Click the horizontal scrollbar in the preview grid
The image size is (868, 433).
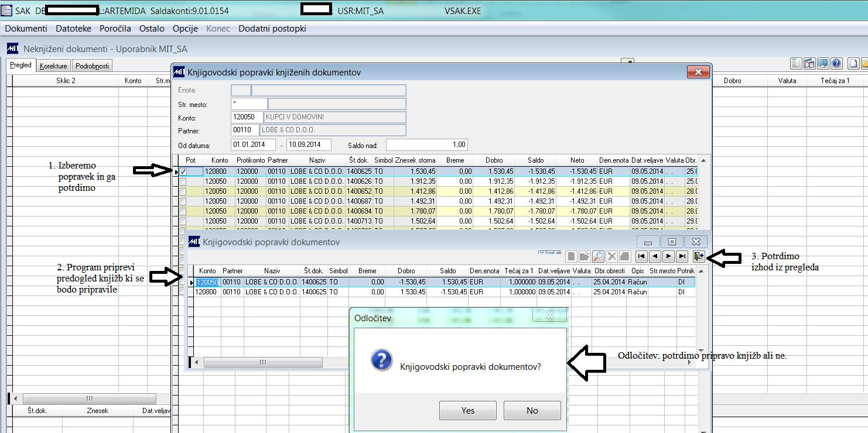click(262, 363)
